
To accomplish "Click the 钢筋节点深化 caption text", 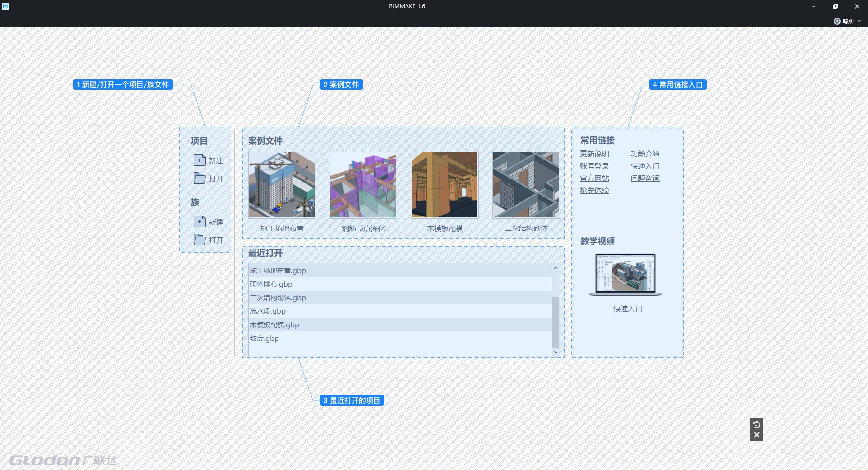I will pos(363,229).
